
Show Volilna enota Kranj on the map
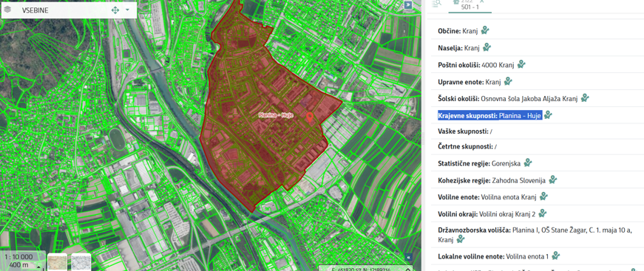coord(543,196)
